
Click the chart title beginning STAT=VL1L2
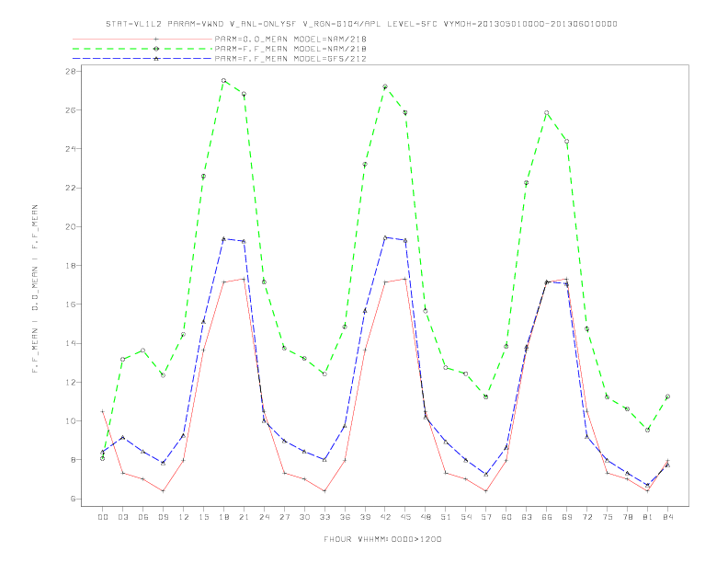click(361, 24)
